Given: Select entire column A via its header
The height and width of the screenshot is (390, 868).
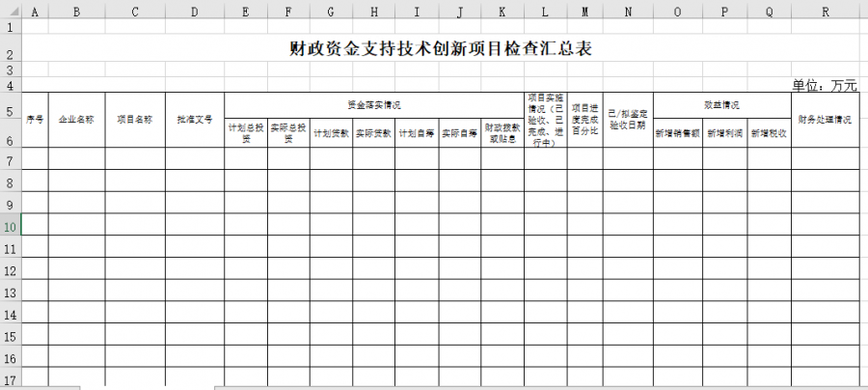Looking at the screenshot, I should click(x=35, y=13).
